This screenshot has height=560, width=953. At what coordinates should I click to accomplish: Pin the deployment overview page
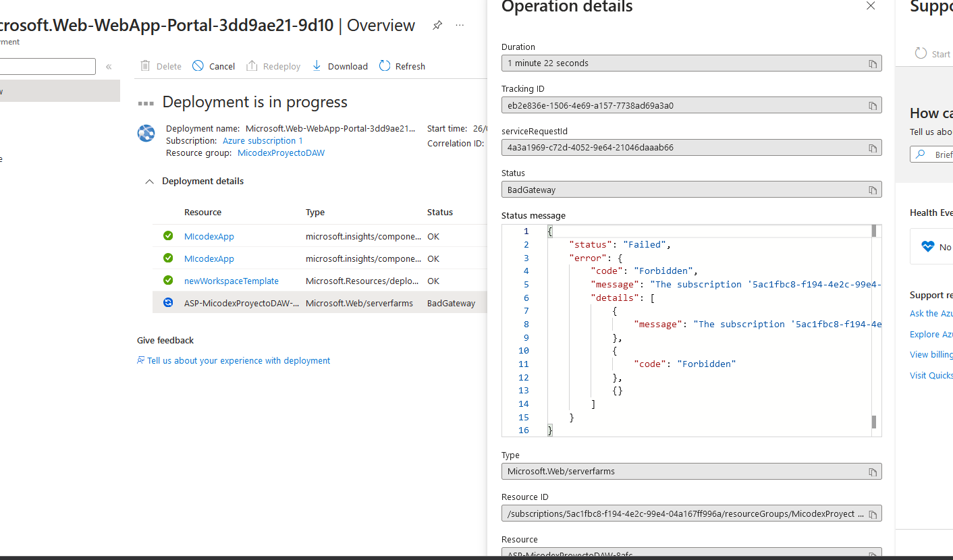click(437, 26)
